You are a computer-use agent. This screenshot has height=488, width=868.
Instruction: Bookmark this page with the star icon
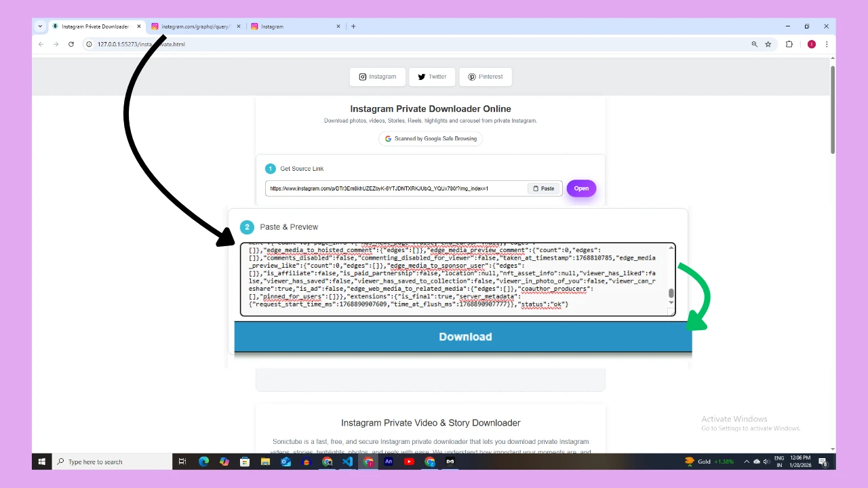pyautogui.click(x=768, y=44)
